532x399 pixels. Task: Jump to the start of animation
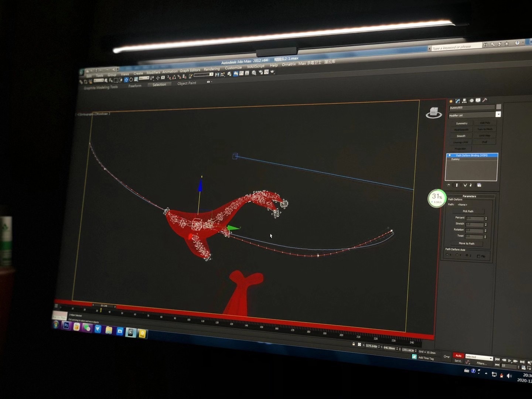tap(497, 359)
